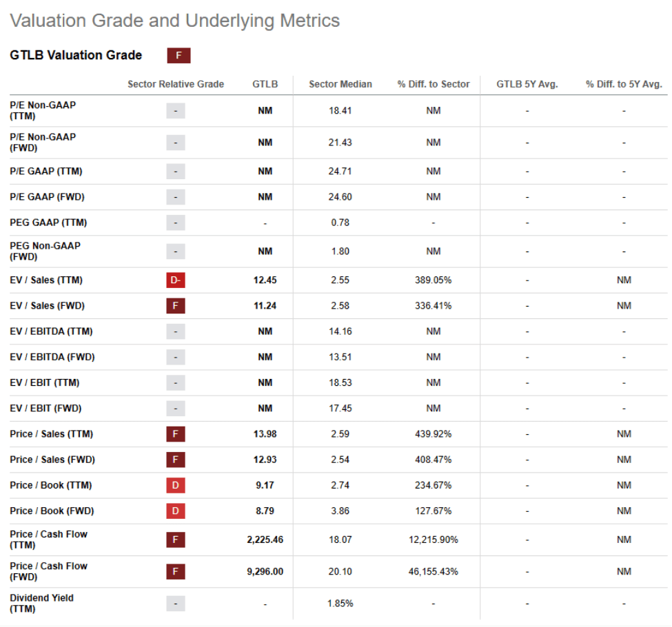
Task: Click the % Diff. to Sector column header
Action: click(434, 85)
